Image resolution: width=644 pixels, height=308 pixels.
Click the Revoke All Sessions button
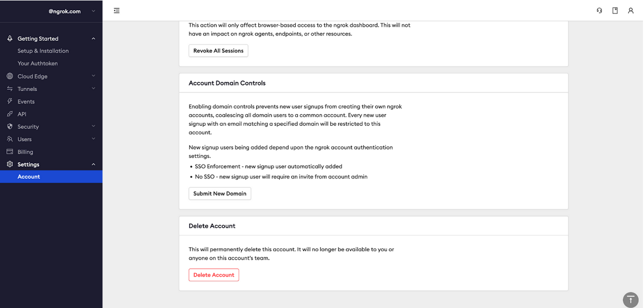pos(218,51)
